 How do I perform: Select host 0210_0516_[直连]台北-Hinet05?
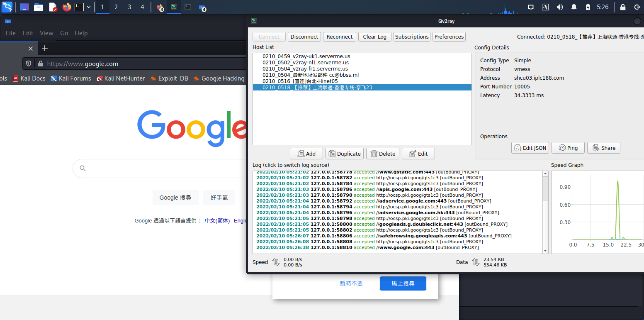point(362,81)
